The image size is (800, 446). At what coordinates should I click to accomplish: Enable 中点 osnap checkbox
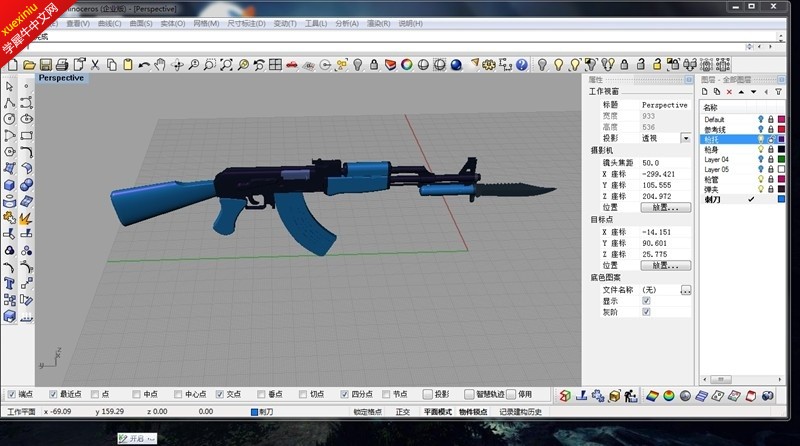[136, 394]
